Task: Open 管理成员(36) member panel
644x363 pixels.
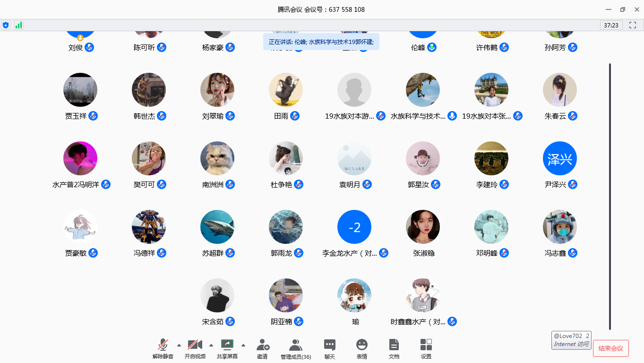Action: (296, 349)
